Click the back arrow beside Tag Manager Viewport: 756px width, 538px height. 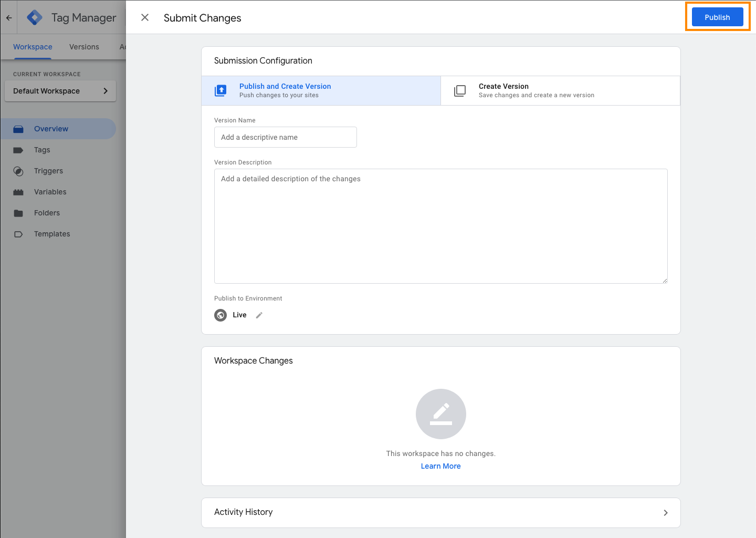tap(9, 17)
